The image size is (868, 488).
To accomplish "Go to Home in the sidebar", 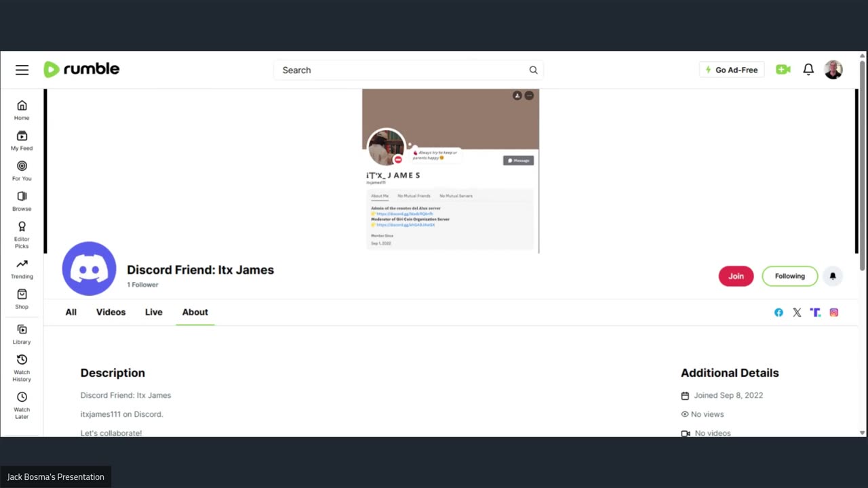I will pyautogui.click(x=22, y=110).
